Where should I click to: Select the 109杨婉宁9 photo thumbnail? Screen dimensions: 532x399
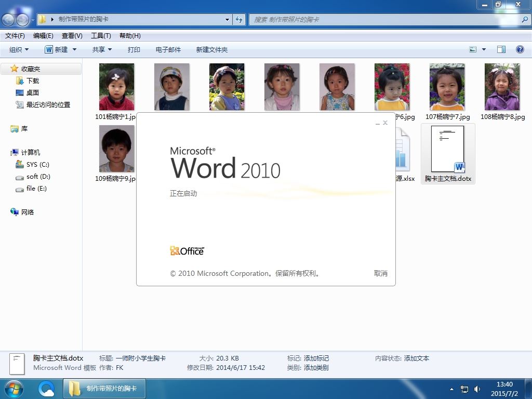click(x=116, y=149)
